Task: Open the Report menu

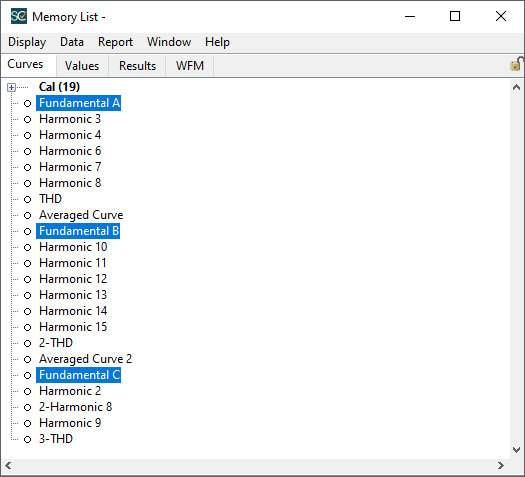Action: [x=115, y=42]
